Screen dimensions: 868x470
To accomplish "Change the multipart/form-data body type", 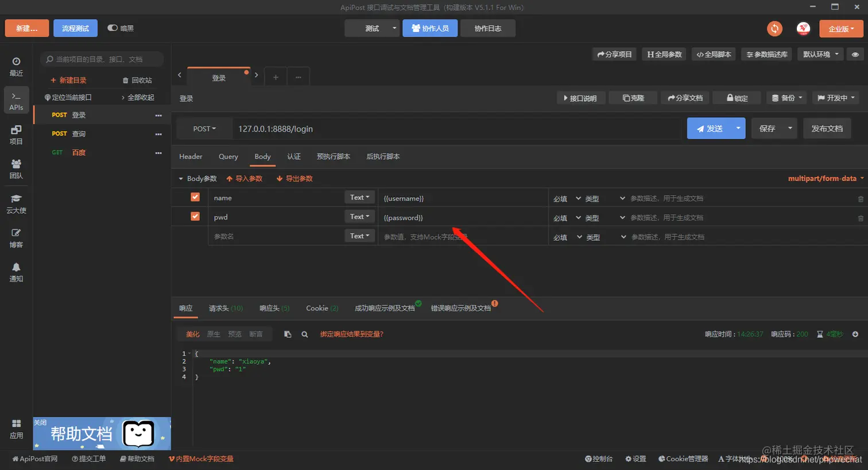I will point(826,179).
